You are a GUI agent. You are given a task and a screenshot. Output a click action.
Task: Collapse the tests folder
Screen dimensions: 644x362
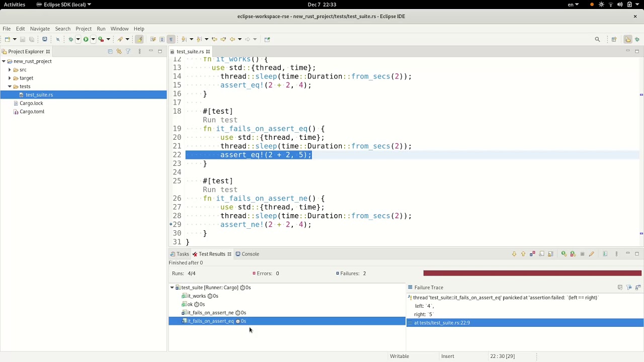point(10,86)
